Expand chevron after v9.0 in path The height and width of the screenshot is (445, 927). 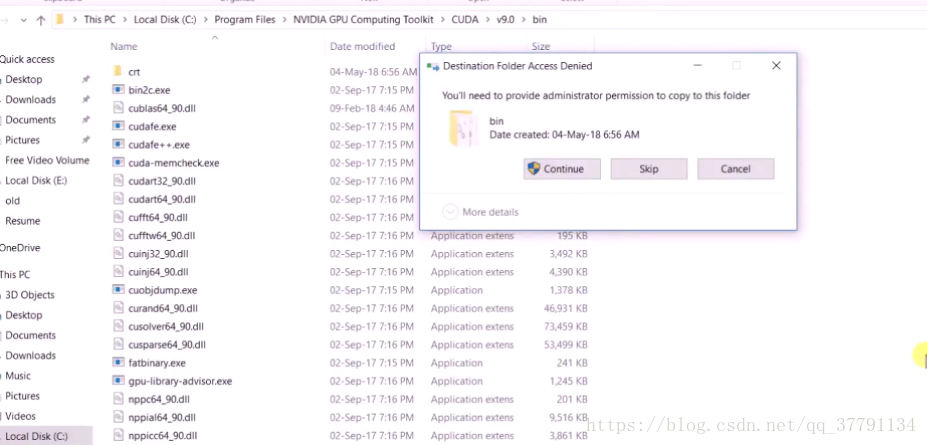point(524,20)
